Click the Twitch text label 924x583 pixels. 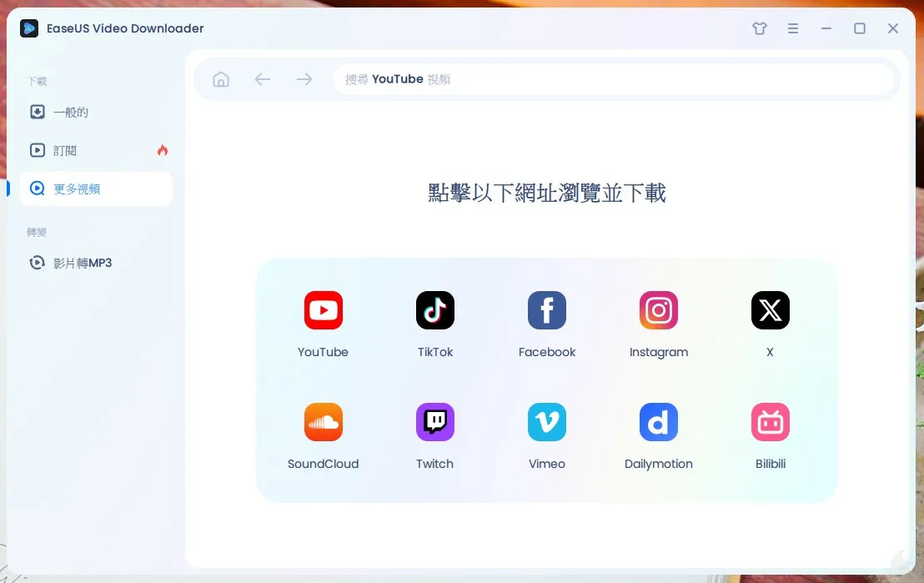point(434,464)
